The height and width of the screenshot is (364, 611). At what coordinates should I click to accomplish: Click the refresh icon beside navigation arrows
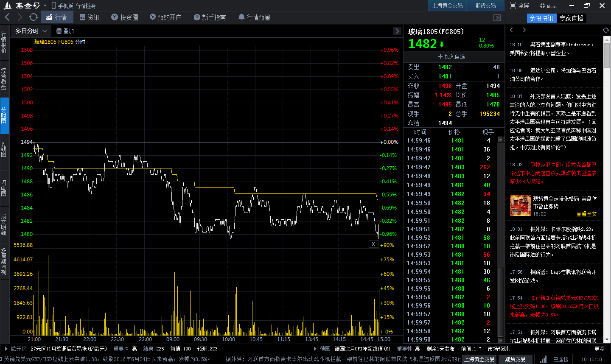pyautogui.click(x=33, y=17)
